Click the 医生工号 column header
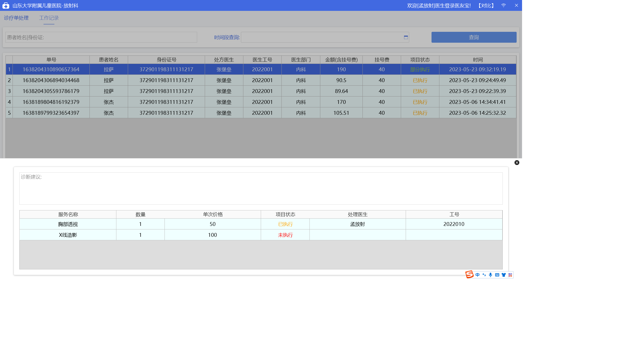633x364 pixels. point(262,60)
